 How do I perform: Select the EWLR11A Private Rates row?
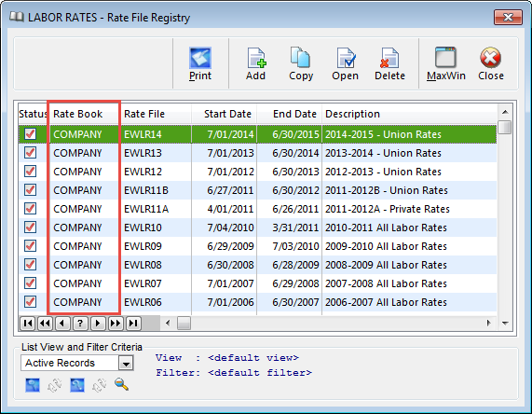[258, 209]
